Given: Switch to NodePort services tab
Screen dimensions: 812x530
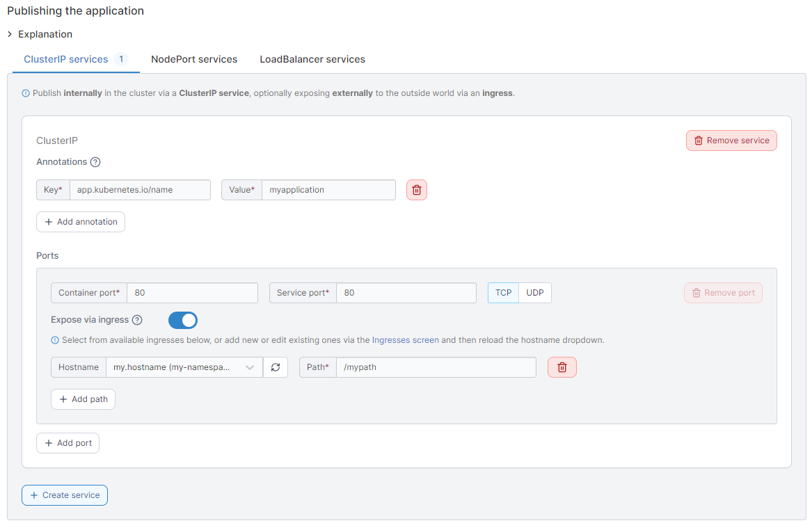Looking at the screenshot, I should point(194,59).
